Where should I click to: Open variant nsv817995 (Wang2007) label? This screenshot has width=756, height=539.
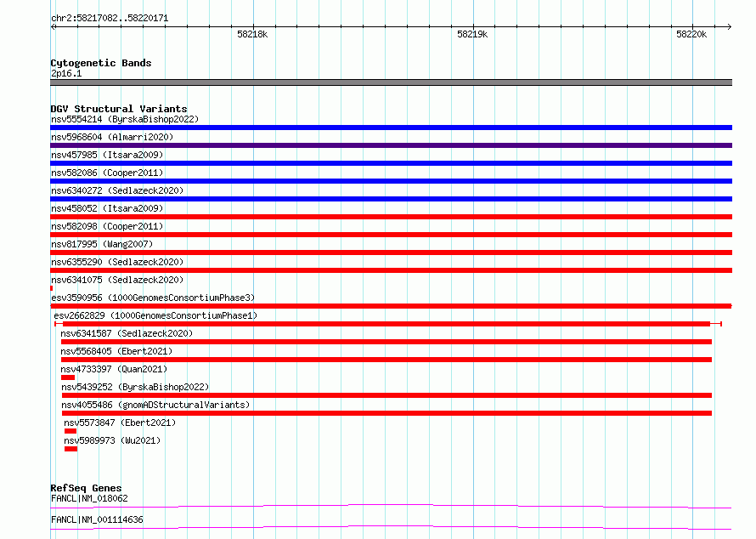pyautogui.click(x=102, y=244)
